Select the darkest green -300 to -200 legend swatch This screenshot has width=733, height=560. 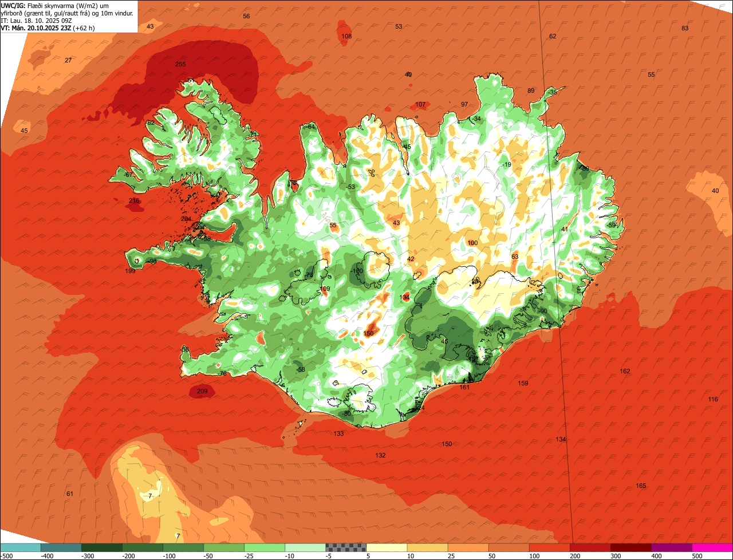click(x=102, y=547)
